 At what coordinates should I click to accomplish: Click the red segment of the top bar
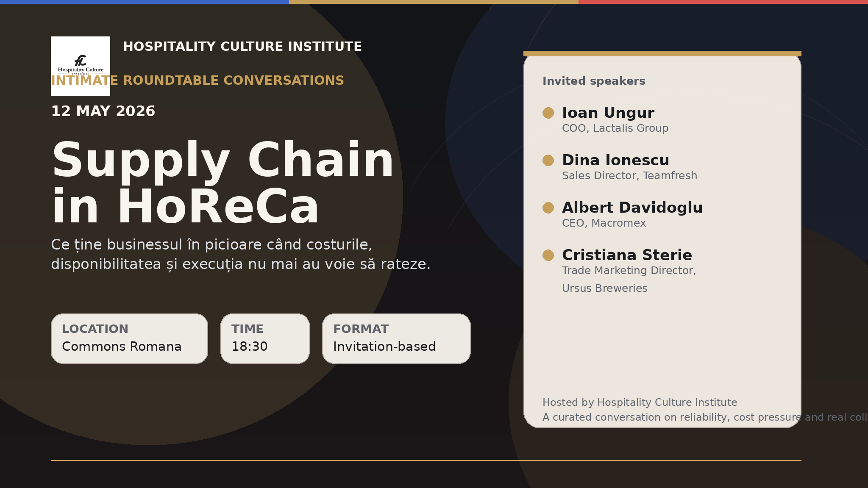click(x=723, y=2)
